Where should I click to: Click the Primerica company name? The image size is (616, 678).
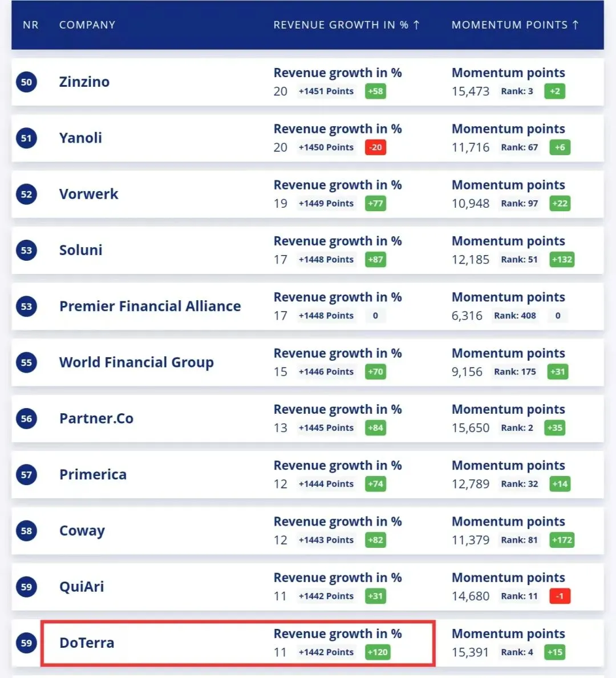(93, 474)
